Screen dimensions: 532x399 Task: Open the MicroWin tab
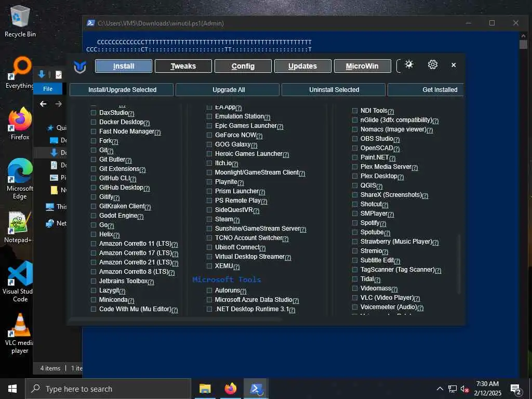362,66
